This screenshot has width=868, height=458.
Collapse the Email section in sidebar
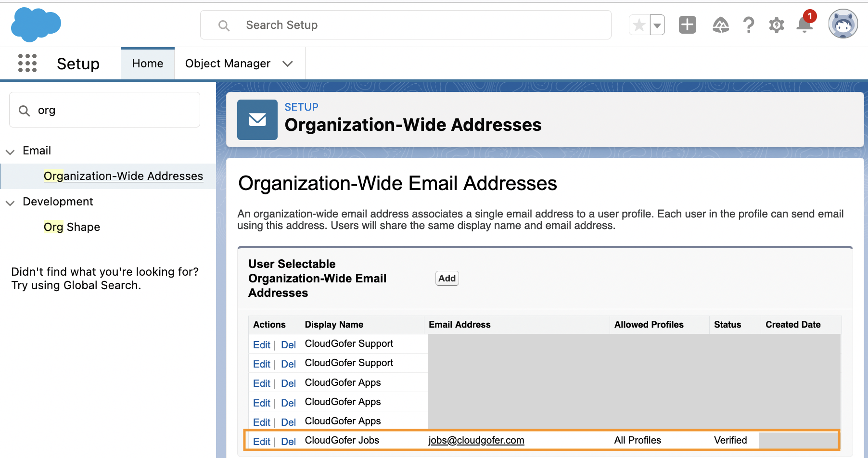coord(10,152)
